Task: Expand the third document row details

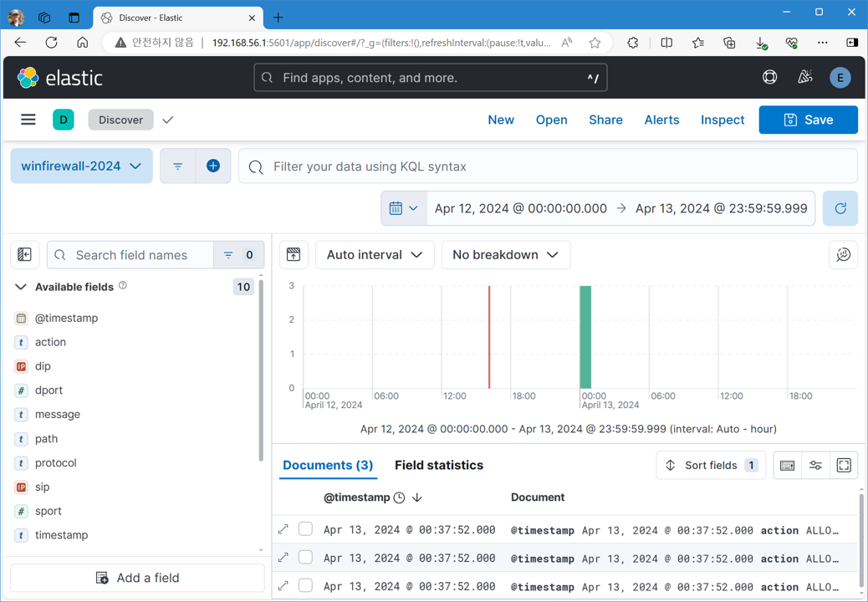Action: (x=283, y=586)
